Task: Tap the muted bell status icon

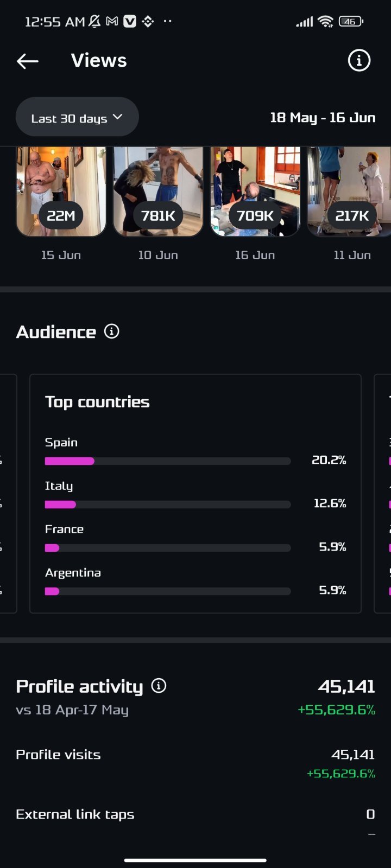Action: [94, 21]
